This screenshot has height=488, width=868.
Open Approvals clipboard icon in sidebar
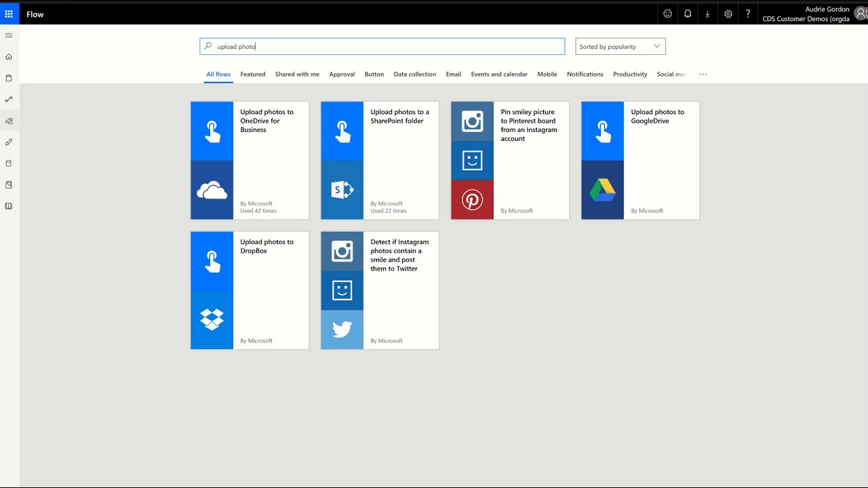tap(9, 78)
